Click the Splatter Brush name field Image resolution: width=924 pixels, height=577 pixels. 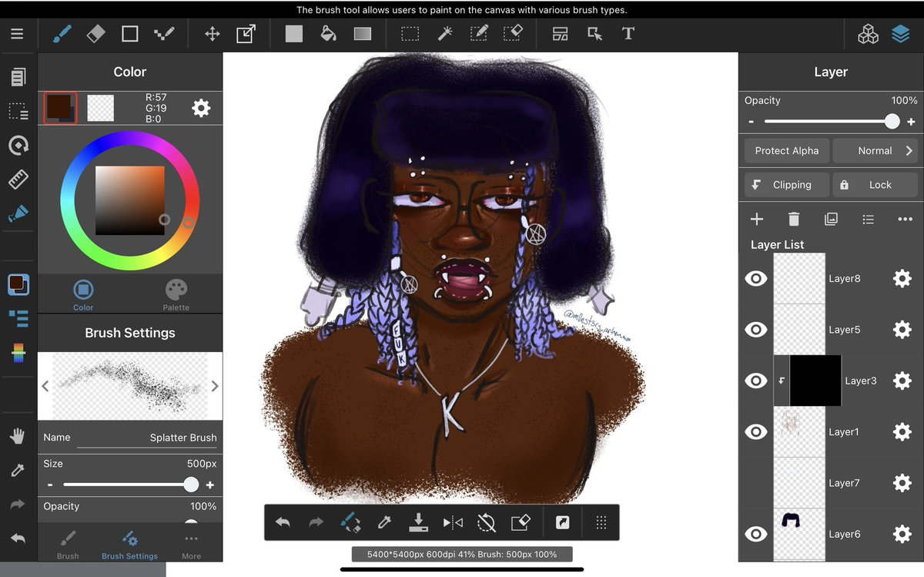pos(146,438)
